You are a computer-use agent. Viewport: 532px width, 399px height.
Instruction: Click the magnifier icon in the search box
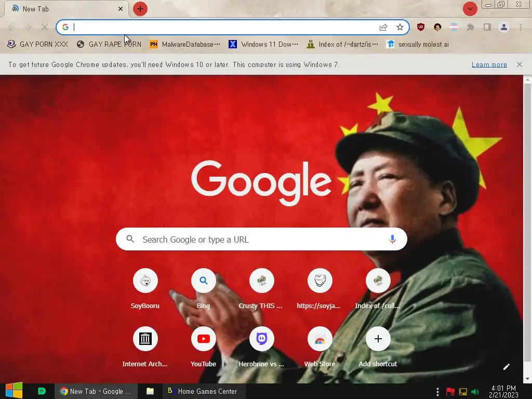click(130, 239)
